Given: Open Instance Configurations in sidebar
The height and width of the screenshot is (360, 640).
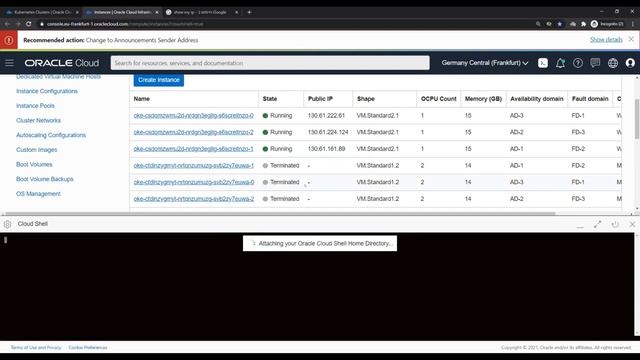Looking at the screenshot, I should [47, 91].
